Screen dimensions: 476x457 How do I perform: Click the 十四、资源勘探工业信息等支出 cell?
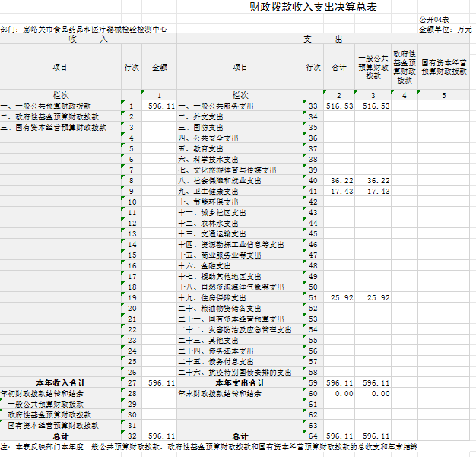point(231,245)
